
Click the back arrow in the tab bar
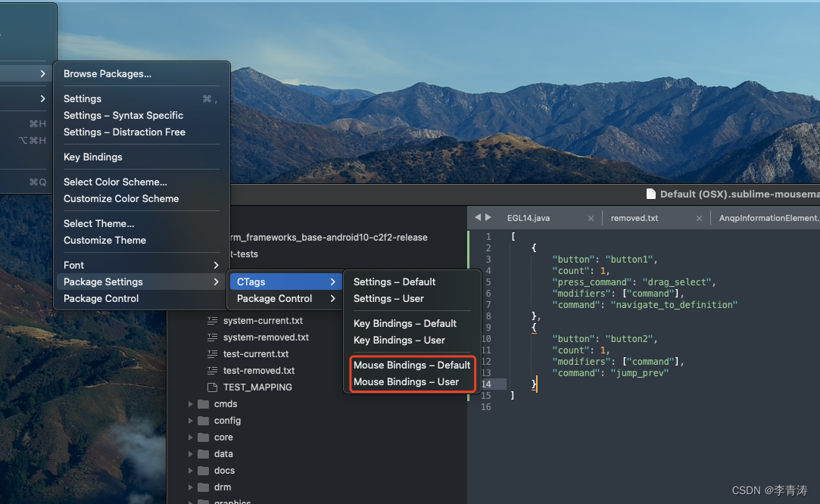pyautogui.click(x=477, y=217)
